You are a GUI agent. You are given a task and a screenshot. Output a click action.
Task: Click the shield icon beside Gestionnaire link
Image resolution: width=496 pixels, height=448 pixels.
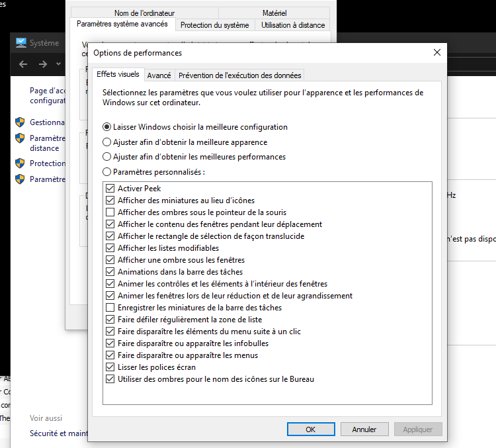pyautogui.click(x=20, y=122)
